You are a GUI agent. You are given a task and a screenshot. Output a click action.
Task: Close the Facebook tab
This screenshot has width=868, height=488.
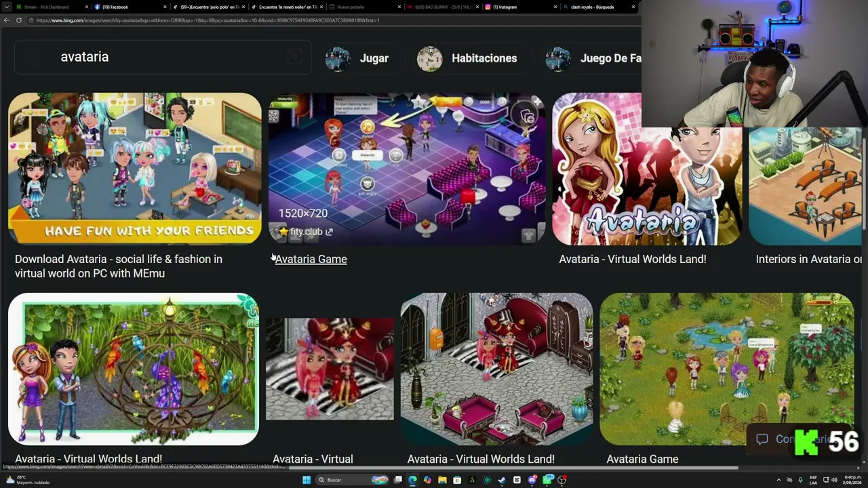point(165,7)
